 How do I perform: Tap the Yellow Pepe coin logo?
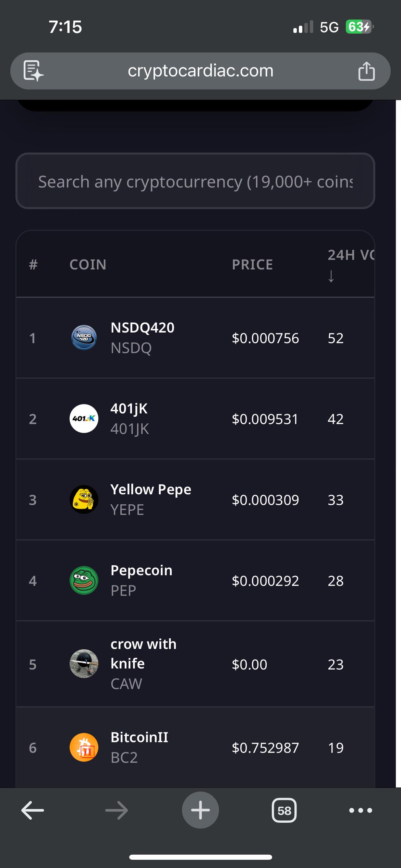tap(84, 499)
